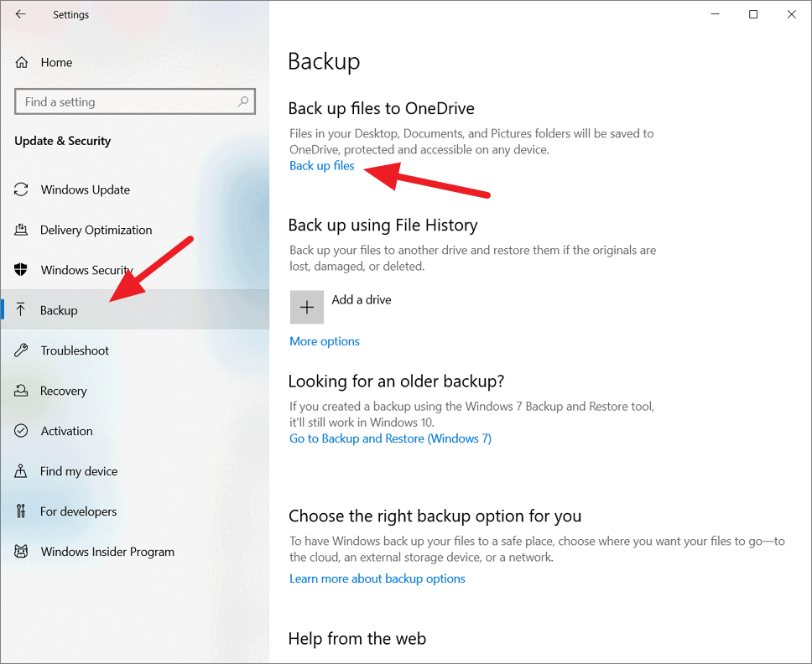Click the Activation checkmark circle icon
The image size is (812, 664).
pyautogui.click(x=21, y=431)
